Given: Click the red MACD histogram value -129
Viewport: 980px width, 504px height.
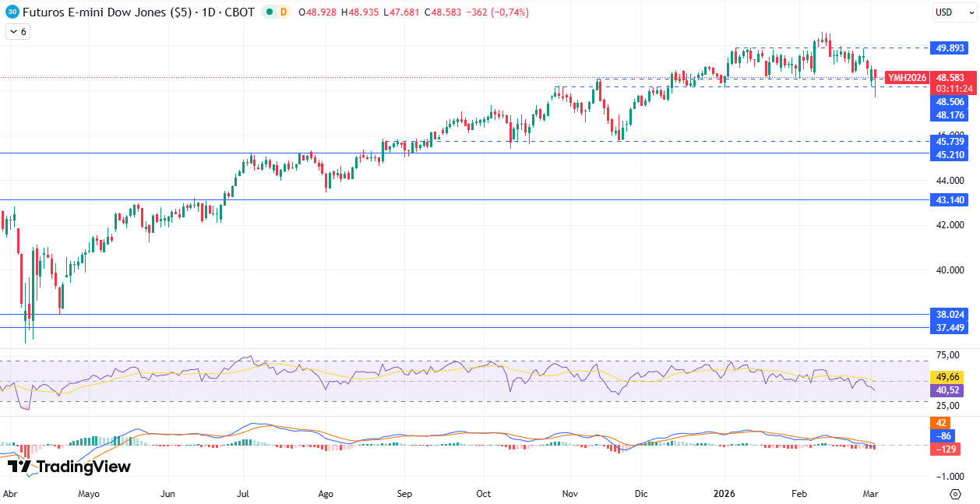Looking at the screenshot, I should click(x=946, y=449).
